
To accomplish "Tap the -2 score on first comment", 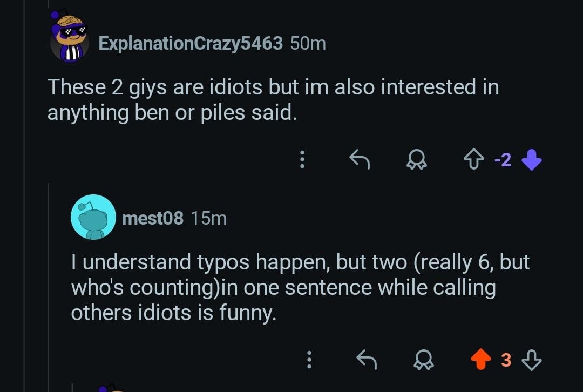I will [503, 160].
